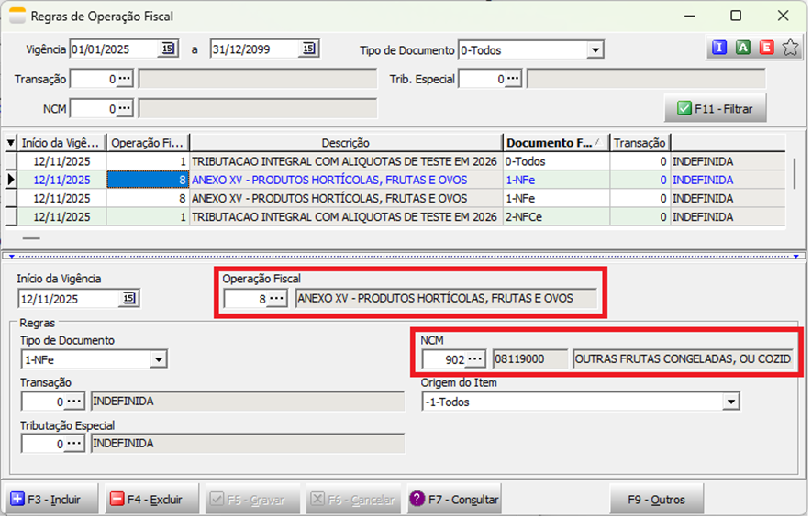Viewport: 812px width, 517px height.
Task: Click the green 'A' icon at top right
Action: [x=742, y=49]
